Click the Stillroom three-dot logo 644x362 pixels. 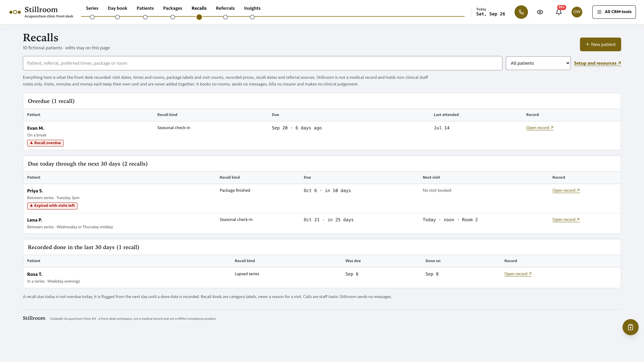point(15,12)
